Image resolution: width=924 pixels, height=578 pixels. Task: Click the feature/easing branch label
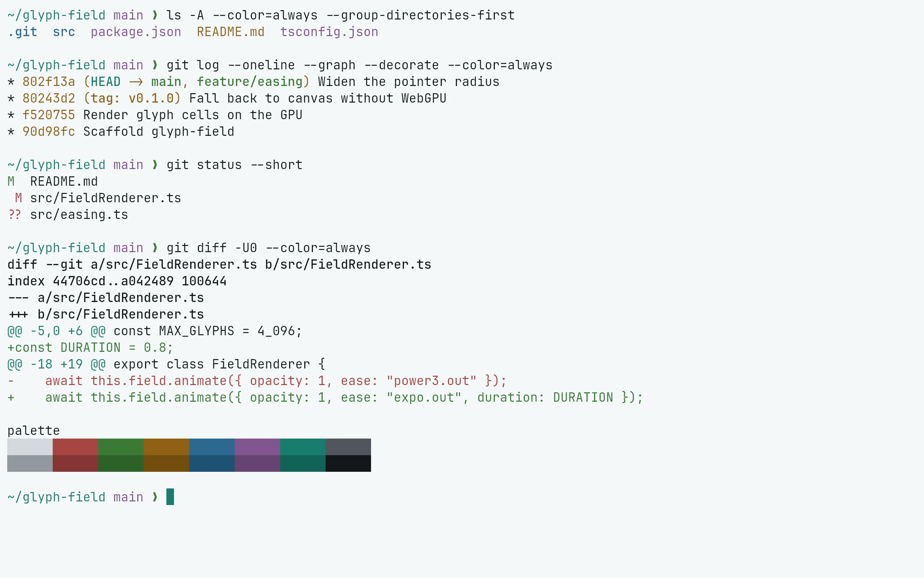click(250, 82)
